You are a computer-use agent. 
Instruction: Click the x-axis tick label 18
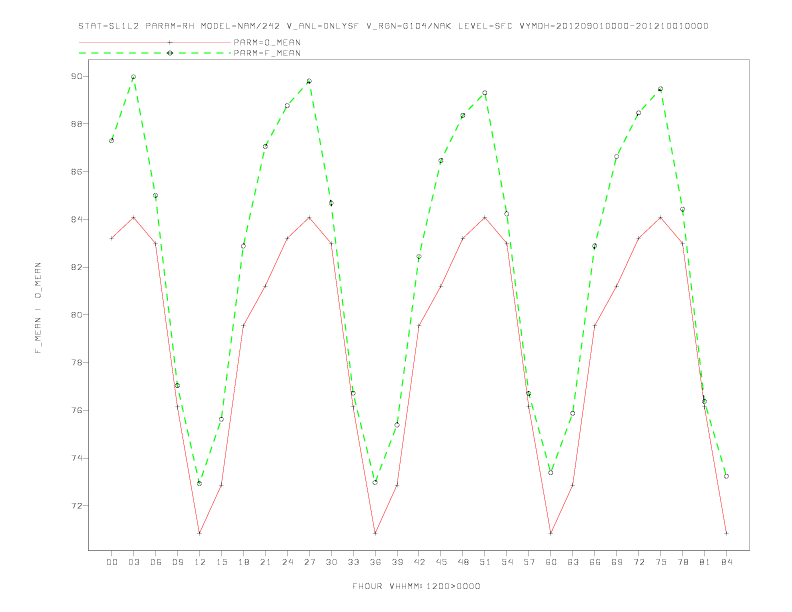coord(243,562)
